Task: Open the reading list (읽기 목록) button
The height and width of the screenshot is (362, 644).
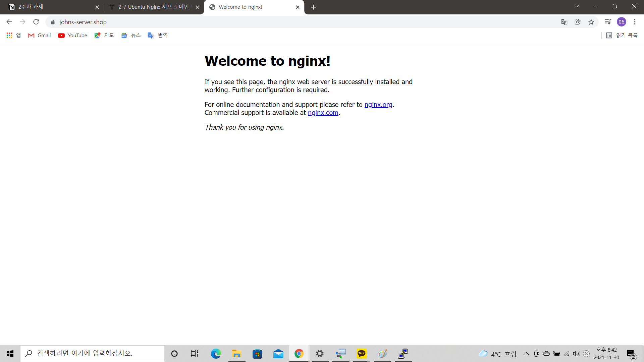Action: (x=622, y=35)
